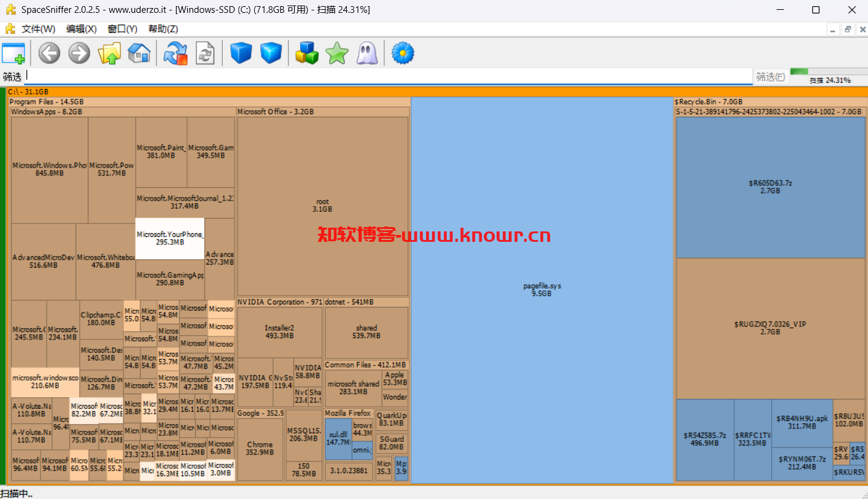Select the $RYNM06T.7z 212.4MB file

pos(802,463)
